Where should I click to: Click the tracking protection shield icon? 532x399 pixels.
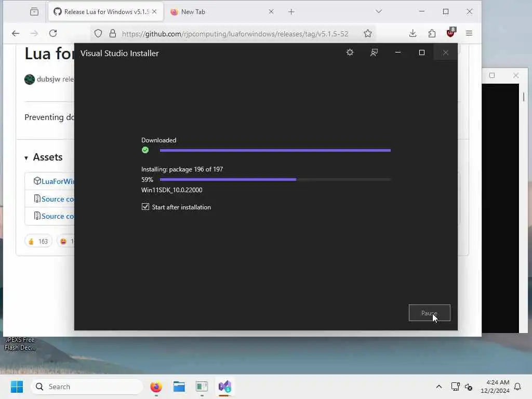[x=98, y=33]
